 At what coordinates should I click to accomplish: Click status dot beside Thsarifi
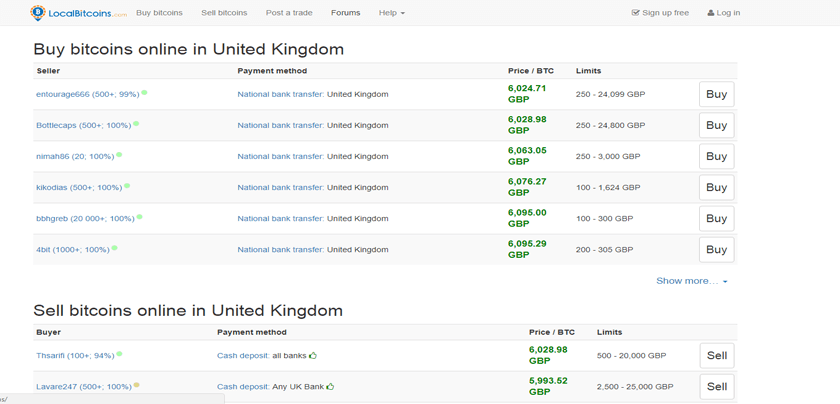119,354
